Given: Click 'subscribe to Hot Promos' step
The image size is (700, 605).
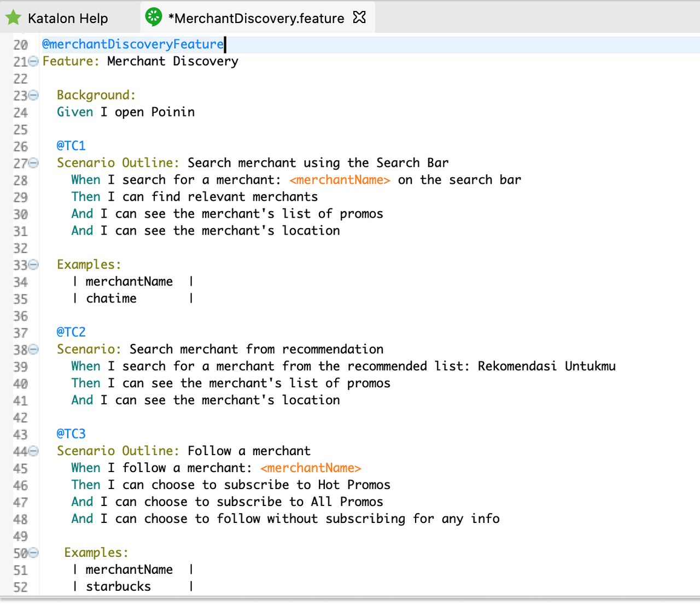Looking at the screenshot, I should (231, 485).
